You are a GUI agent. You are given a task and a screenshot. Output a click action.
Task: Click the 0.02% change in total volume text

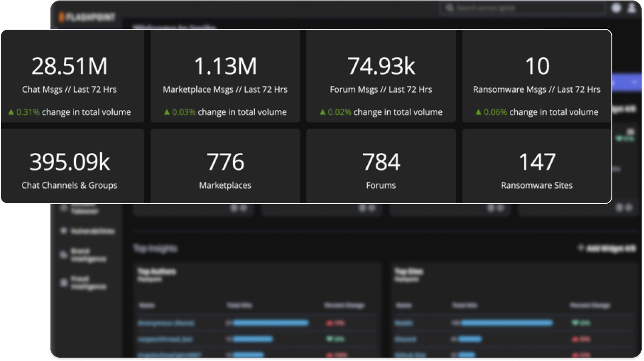point(385,112)
